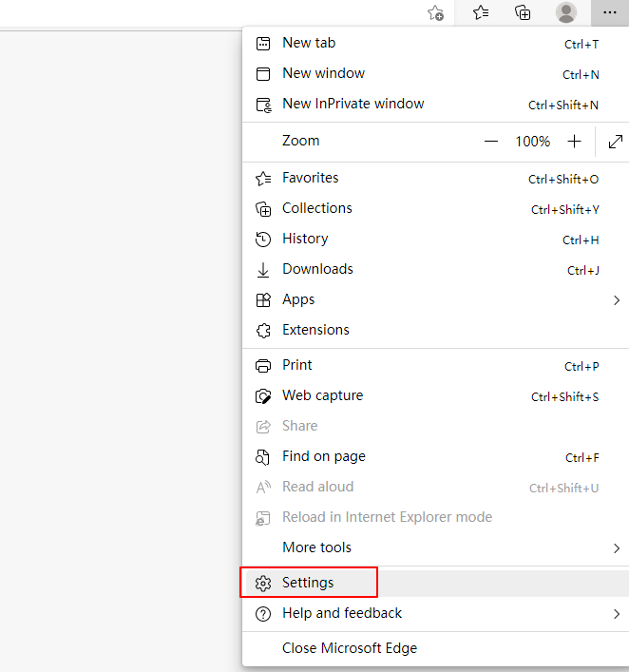Viewport: 629px width, 672px height.
Task: Expand the Apps submenu arrow
Action: tap(617, 300)
